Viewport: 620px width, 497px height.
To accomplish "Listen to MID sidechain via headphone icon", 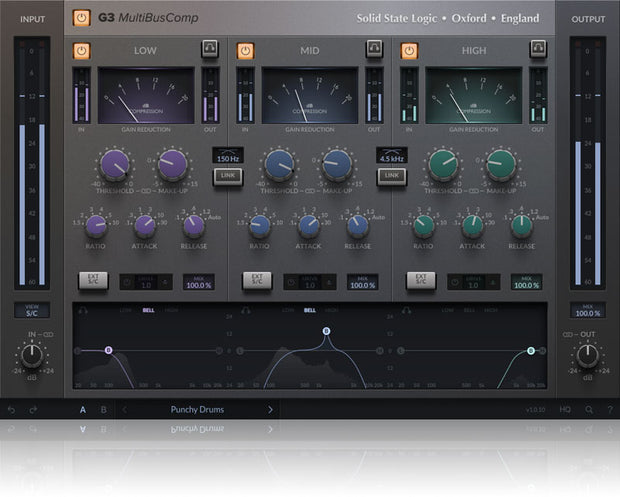I will (246, 311).
